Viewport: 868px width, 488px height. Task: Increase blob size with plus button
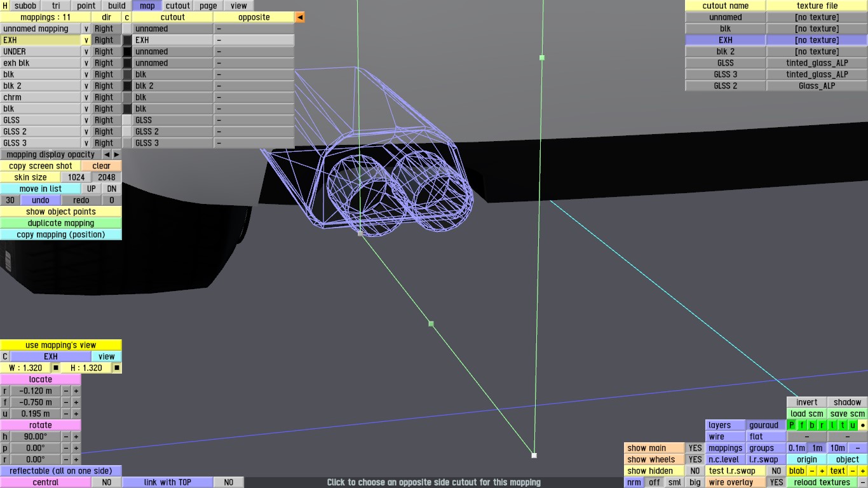click(x=822, y=471)
